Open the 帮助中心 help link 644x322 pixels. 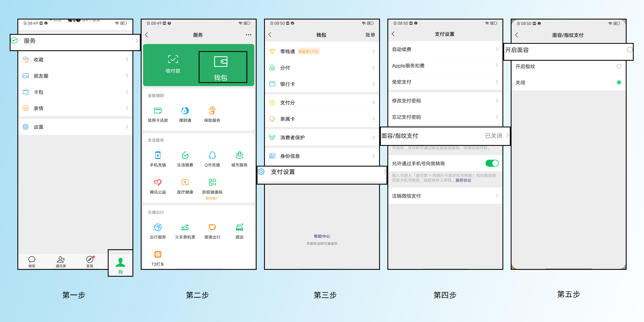[322, 236]
